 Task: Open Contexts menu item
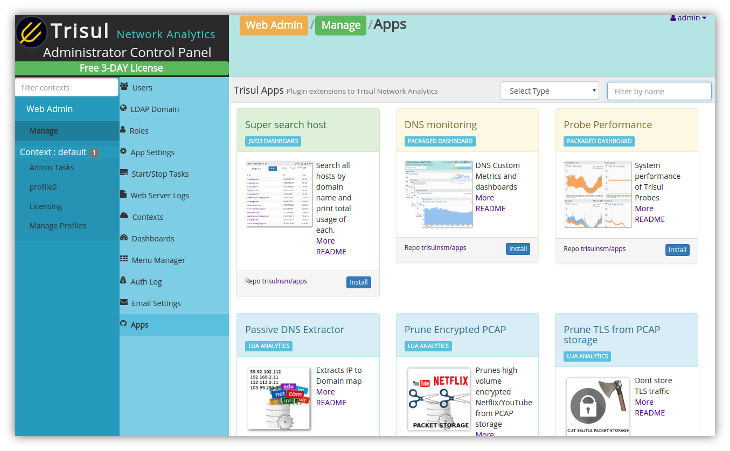(174, 217)
